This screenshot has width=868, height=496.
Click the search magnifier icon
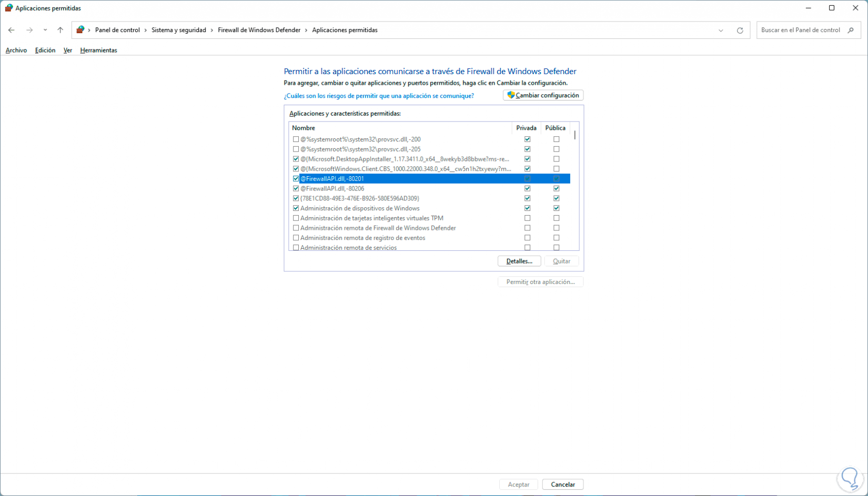(x=851, y=30)
